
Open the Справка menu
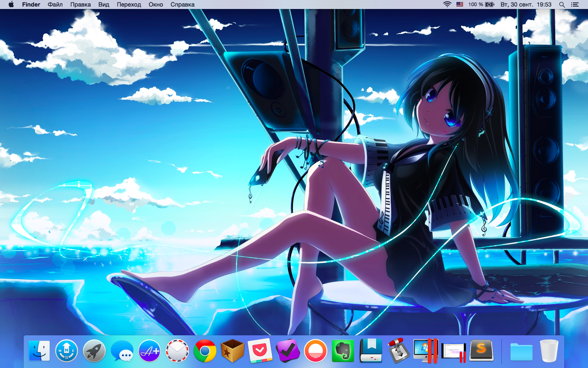click(x=183, y=4)
